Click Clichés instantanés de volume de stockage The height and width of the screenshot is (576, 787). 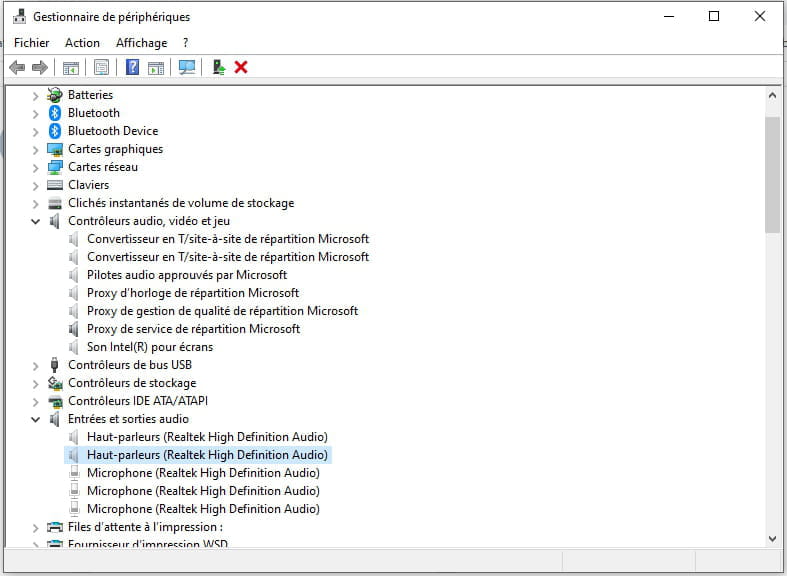(x=181, y=203)
